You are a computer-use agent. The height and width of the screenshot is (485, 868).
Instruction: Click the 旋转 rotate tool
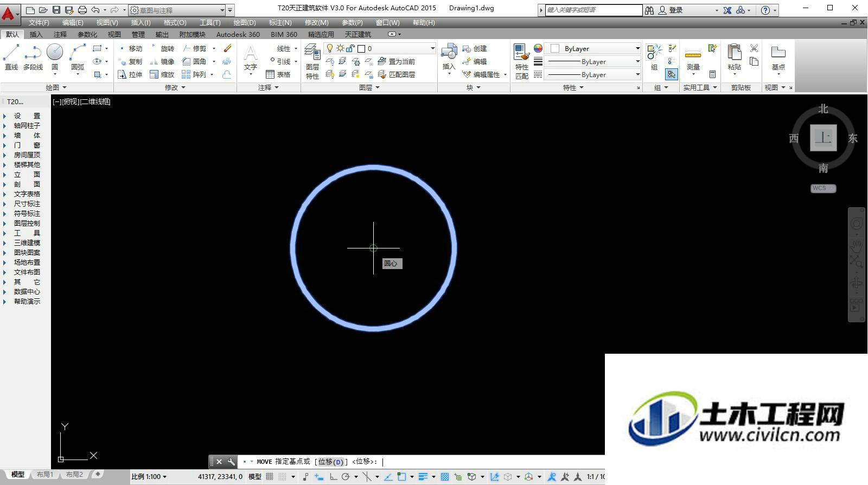[x=162, y=48]
